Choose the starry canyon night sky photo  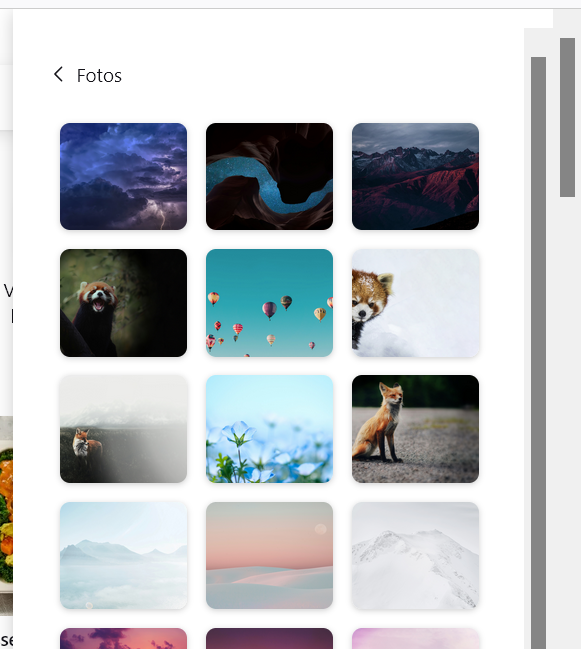pos(269,176)
